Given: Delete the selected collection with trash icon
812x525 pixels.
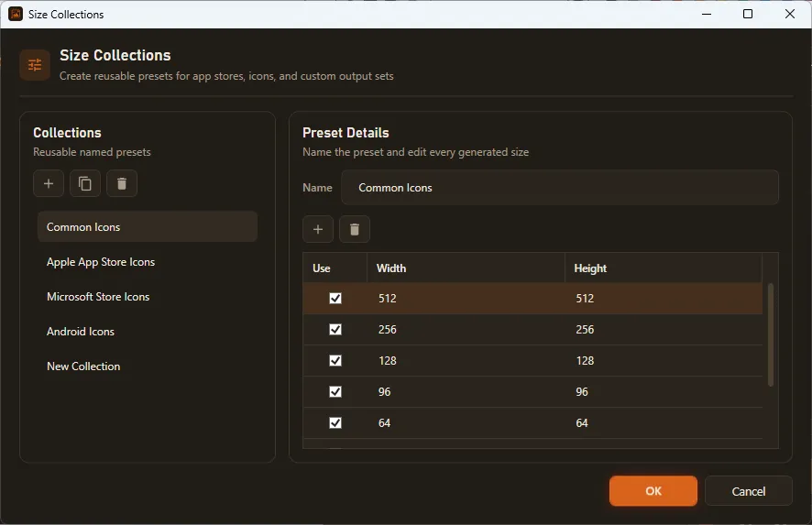Looking at the screenshot, I should (x=122, y=183).
